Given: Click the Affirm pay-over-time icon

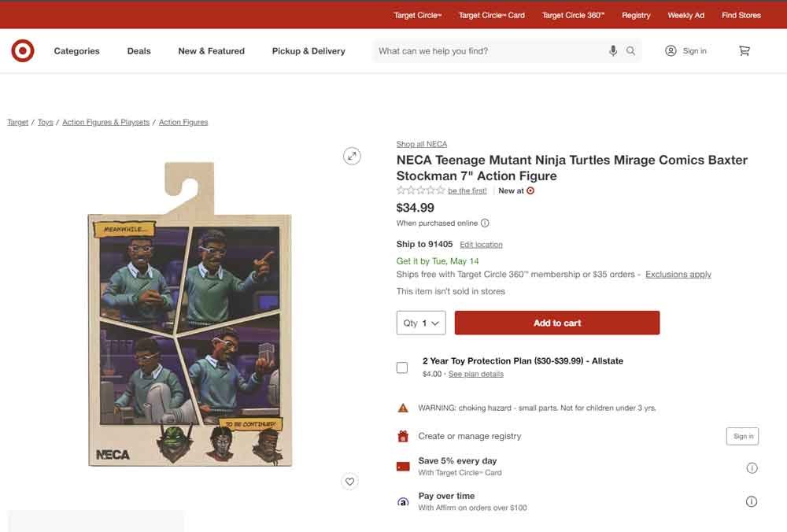Looking at the screenshot, I should [x=402, y=501].
